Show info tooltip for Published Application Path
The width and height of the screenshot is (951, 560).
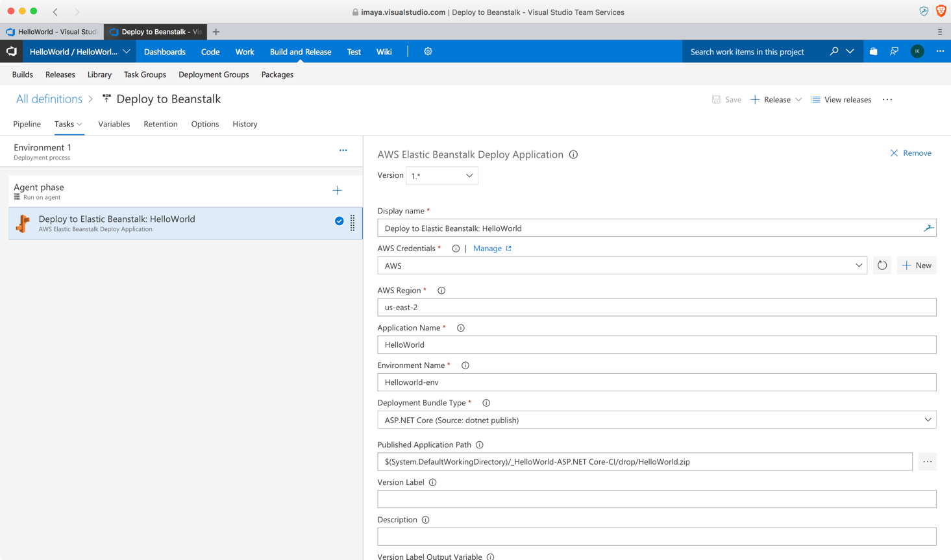[x=480, y=445]
